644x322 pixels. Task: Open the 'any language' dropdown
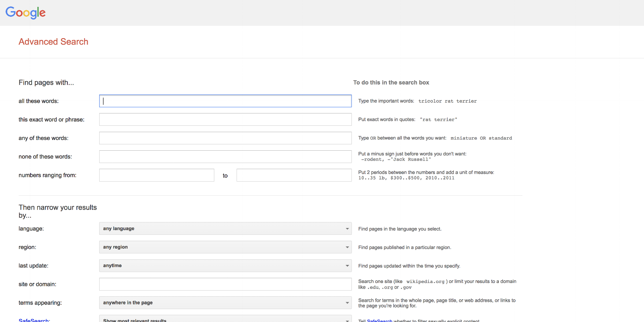225,228
